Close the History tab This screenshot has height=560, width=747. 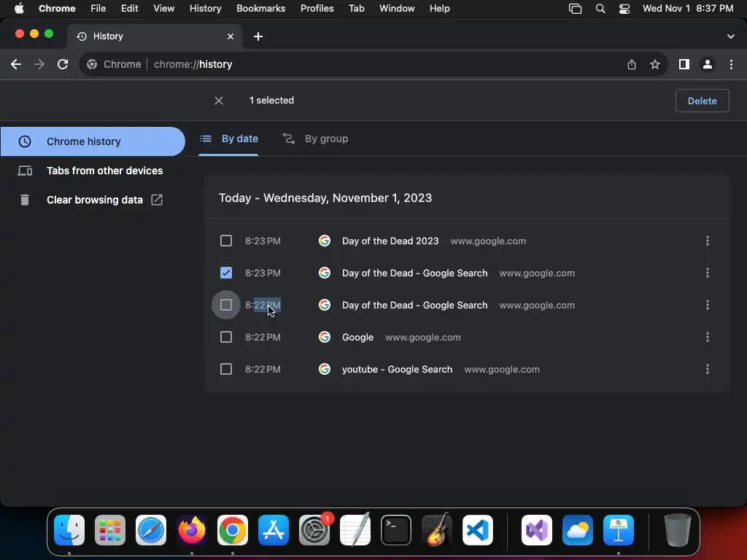tap(231, 36)
